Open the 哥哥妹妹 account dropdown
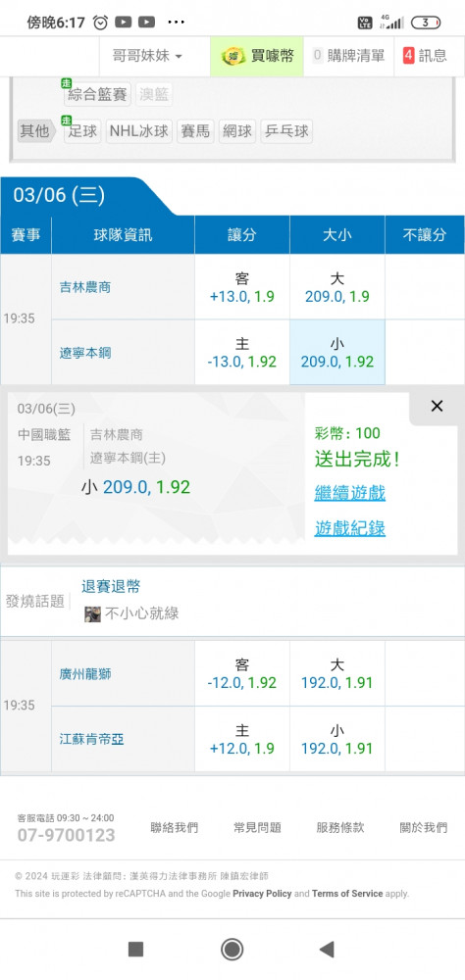Image resolution: width=465 pixels, height=980 pixels. tap(148, 56)
